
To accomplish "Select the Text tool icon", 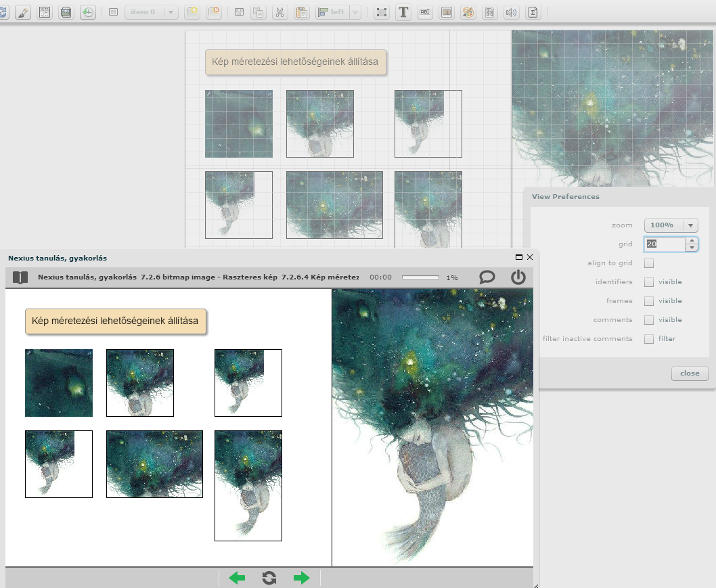I will (x=403, y=12).
